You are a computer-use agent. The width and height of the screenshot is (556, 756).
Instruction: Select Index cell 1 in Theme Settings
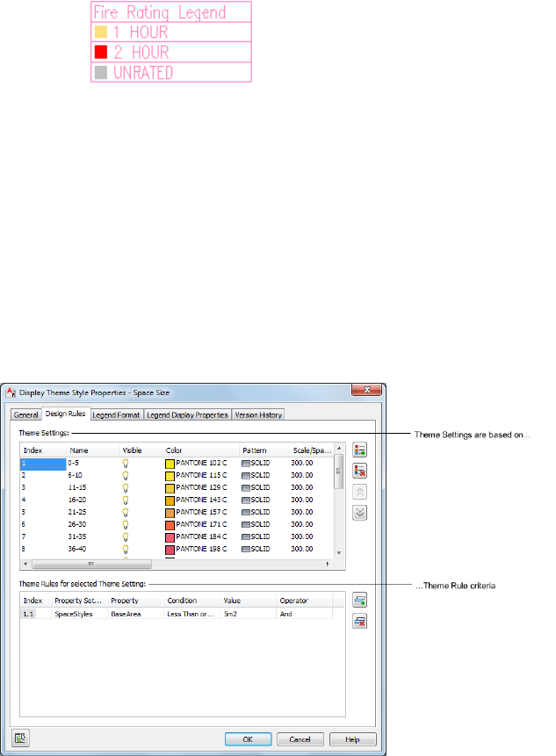[43, 464]
